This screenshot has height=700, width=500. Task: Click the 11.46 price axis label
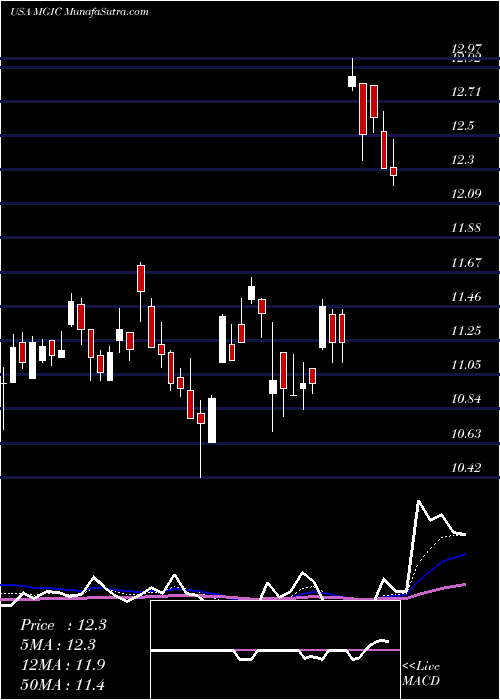pyautogui.click(x=467, y=296)
